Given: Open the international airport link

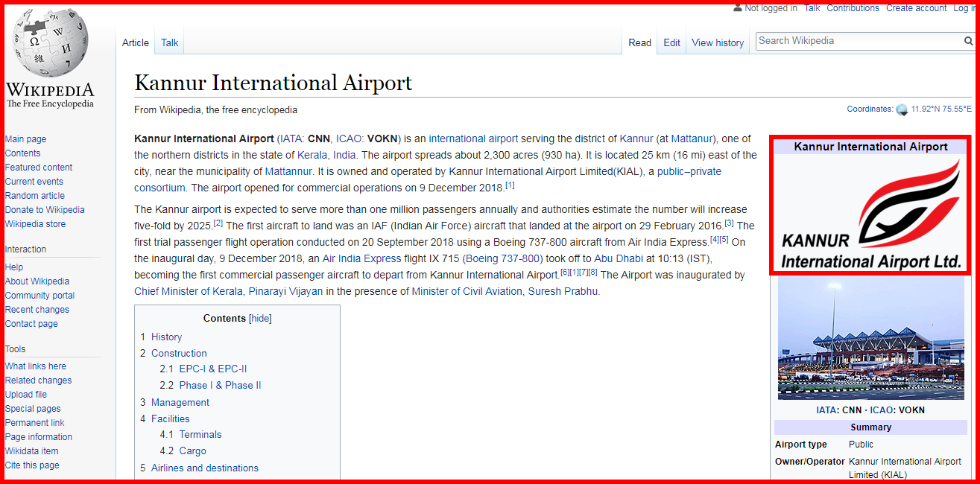Looking at the screenshot, I should (x=473, y=139).
